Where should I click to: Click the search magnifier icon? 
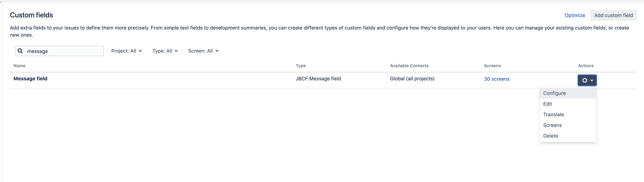pos(20,51)
